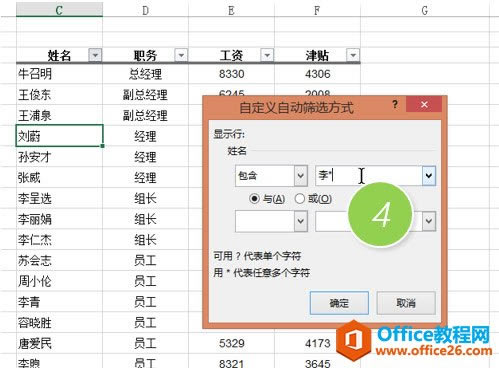Close the 自定义自动筛选方式 dialog

click(424, 105)
